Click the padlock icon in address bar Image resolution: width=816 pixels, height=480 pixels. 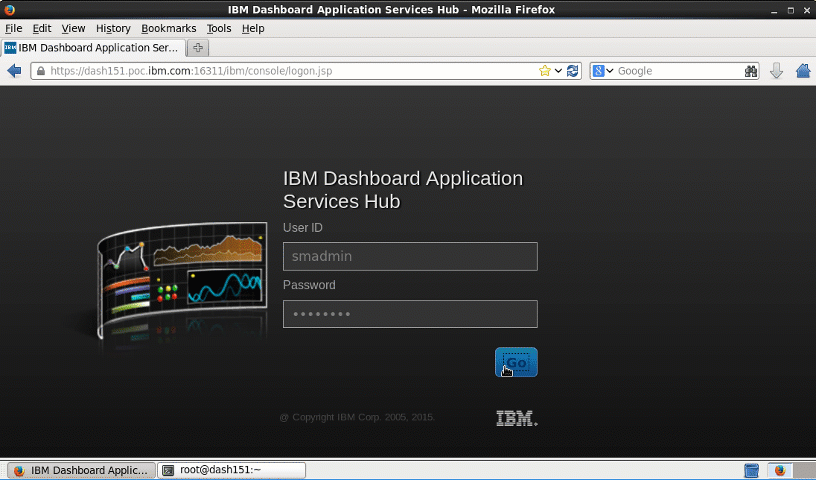click(x=41, y=71)
